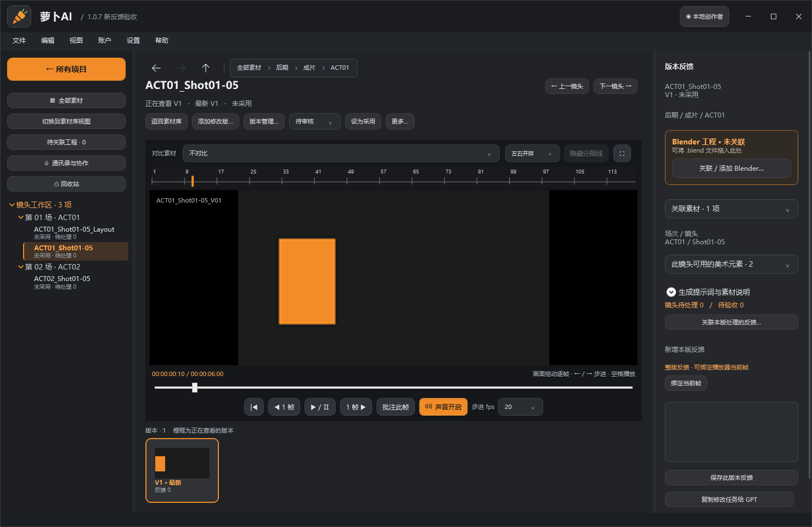Click the playback scrubber handle
The width and height of the screenshot is (812, 527).
pyautogui.click(x=195, y=388)
